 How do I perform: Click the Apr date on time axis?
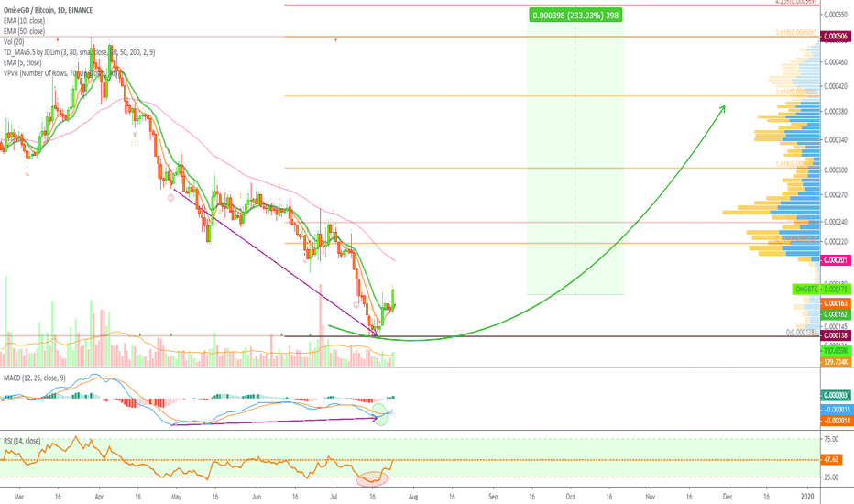(99, 497)
